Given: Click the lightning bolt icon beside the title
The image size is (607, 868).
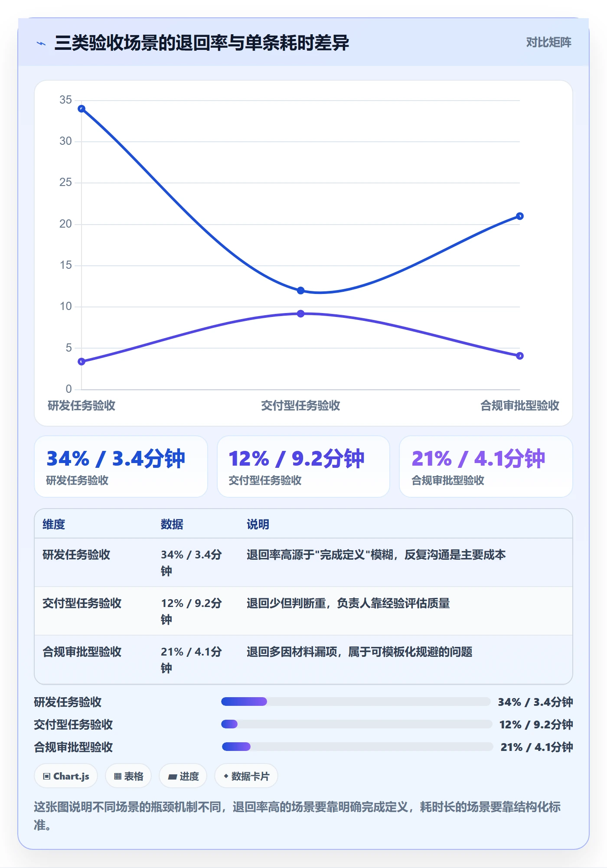Looking at the screenshot, I should [x=41, y=43].
